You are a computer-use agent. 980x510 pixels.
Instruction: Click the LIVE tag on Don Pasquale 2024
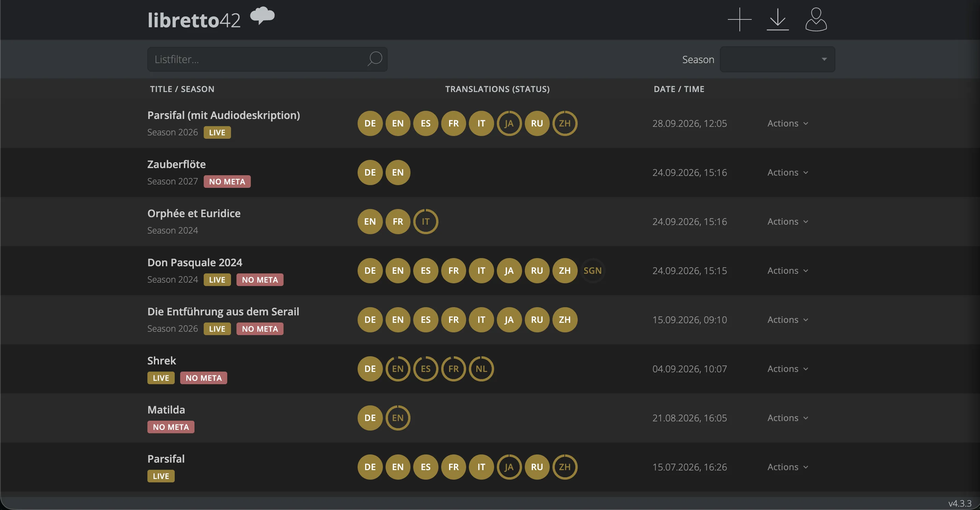[x=217, y=279]
